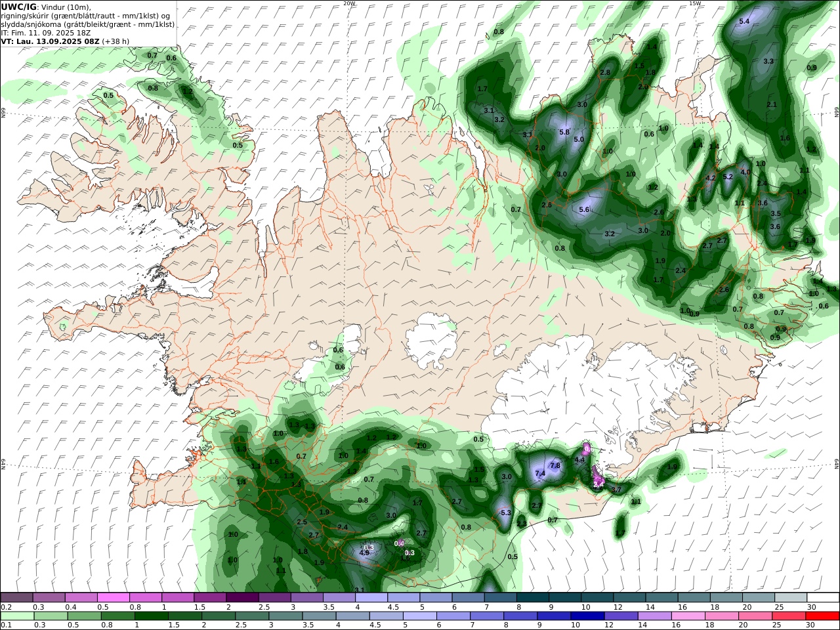The height and width of the screenshot is (630, 840).
Task: Click the light violet 14 mm rain swatch
Action: [655, 616]
